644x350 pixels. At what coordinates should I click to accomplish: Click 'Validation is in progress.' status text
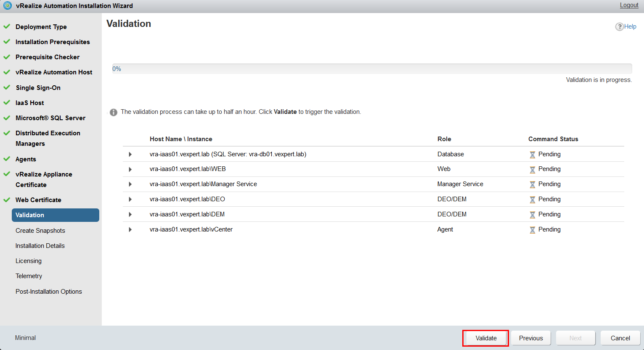[x=599, y=80]
